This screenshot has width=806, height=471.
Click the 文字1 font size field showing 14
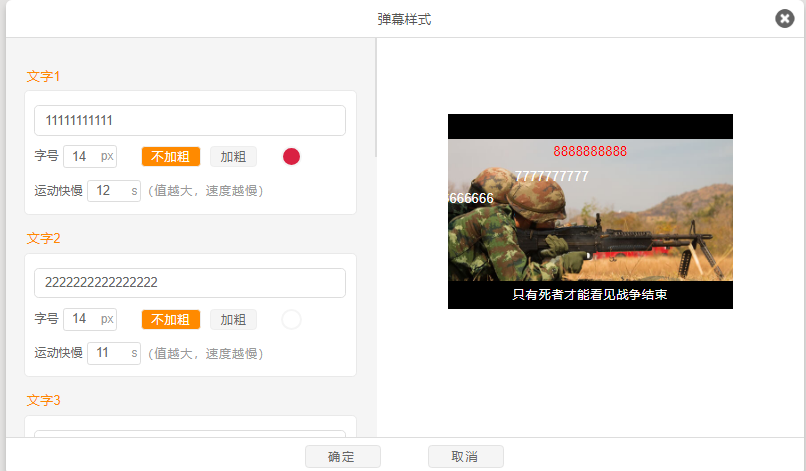[x=90, y=156]
